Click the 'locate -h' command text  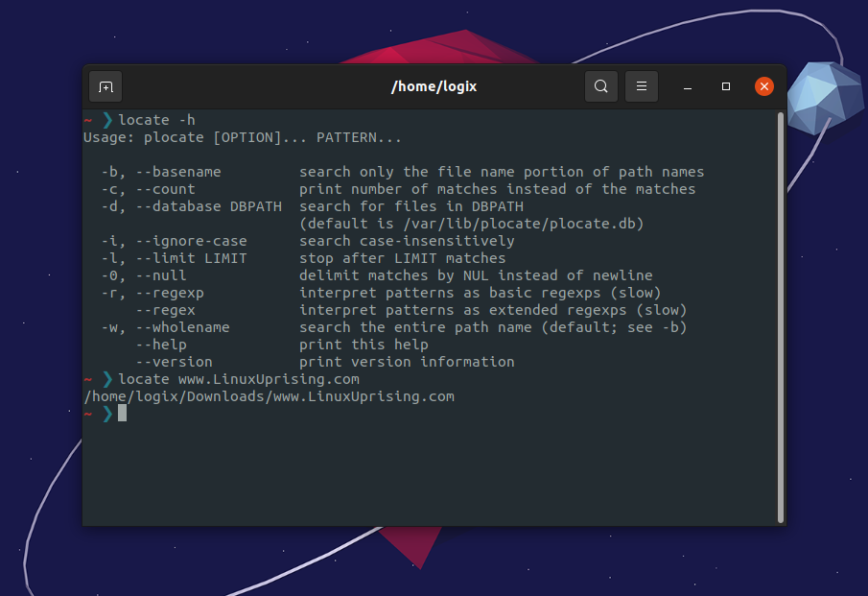(156, 120)
